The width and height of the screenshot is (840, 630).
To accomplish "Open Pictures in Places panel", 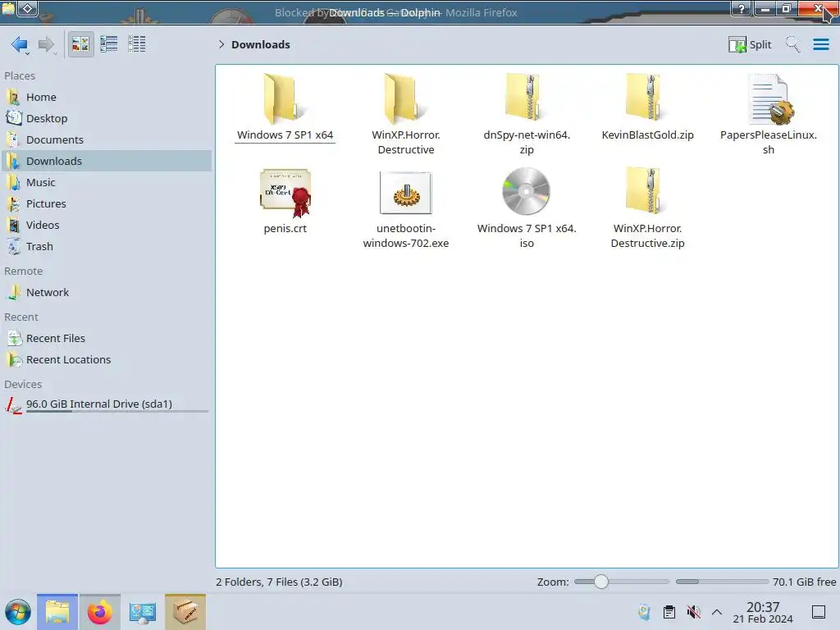I will click(x=106, y=203).
